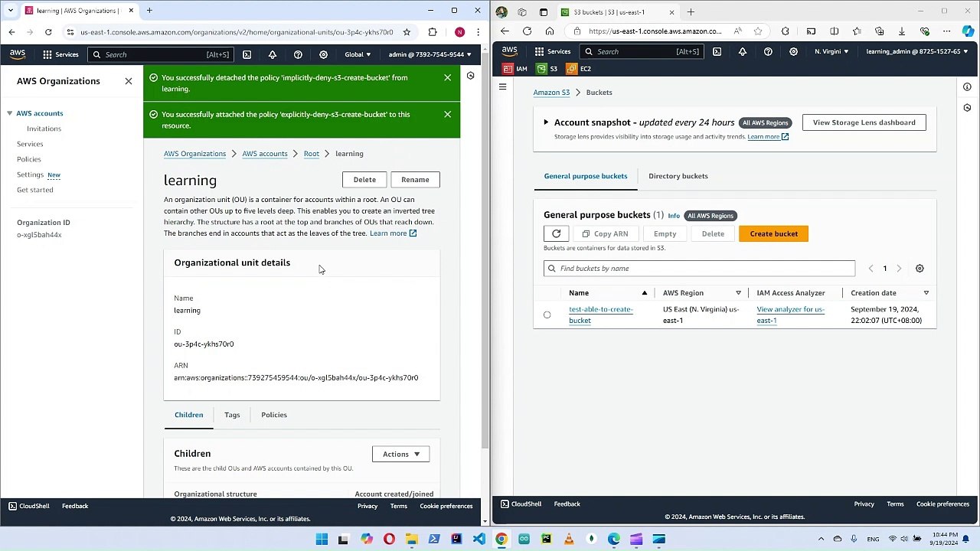Open notifications bell in S3 console header
Image resolution: width=980 pixels, height=551 pixels.
tap(742, 51)
